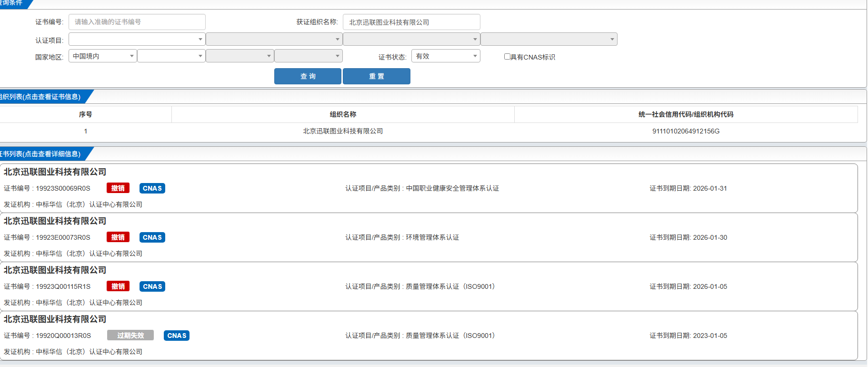Click 环境管理体系认证 certification category
Viewport: 868px width, 367px height.
(x=432, y=237)
